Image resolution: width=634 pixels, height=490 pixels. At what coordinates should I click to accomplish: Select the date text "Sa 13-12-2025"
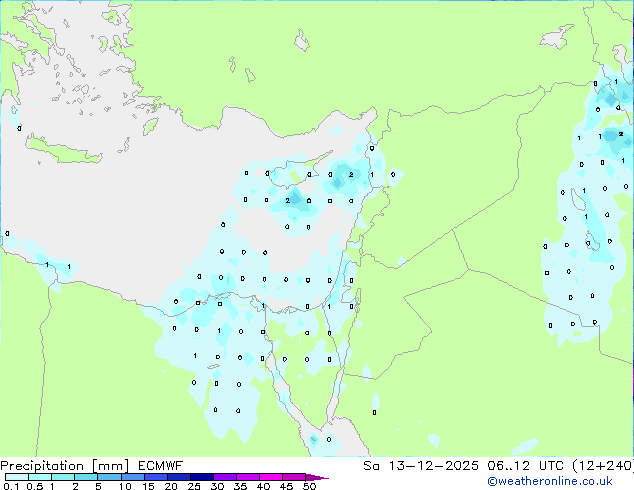tap(421, 466)
